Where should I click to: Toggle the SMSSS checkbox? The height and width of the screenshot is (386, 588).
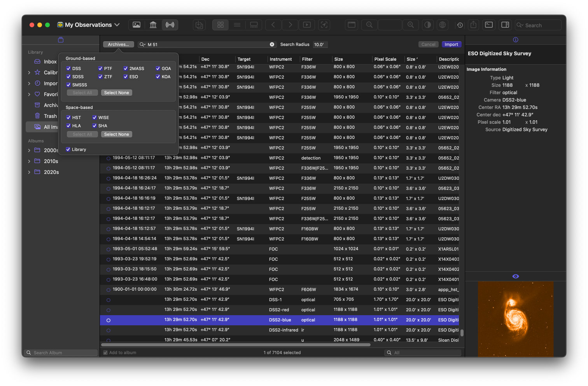(x=68, y=85)
